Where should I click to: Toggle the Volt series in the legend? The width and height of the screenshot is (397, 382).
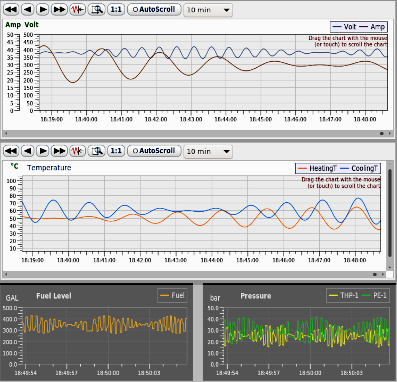click(x=344, y=27)
